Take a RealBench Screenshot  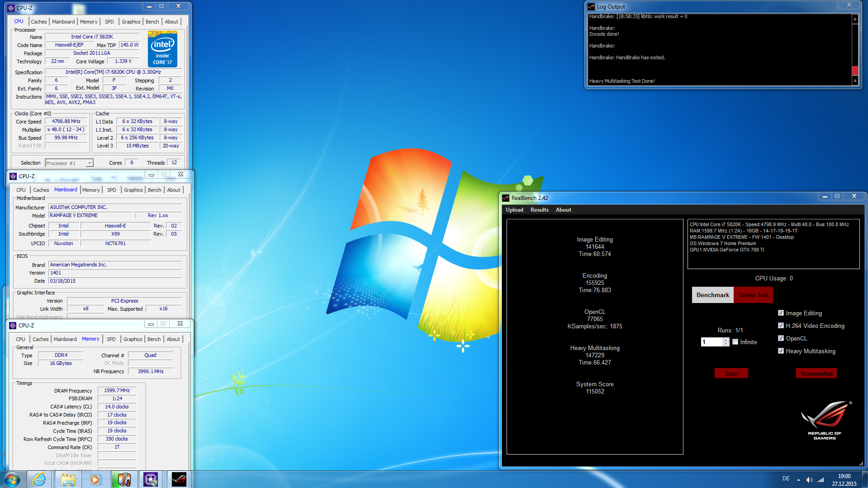point(816,374)
